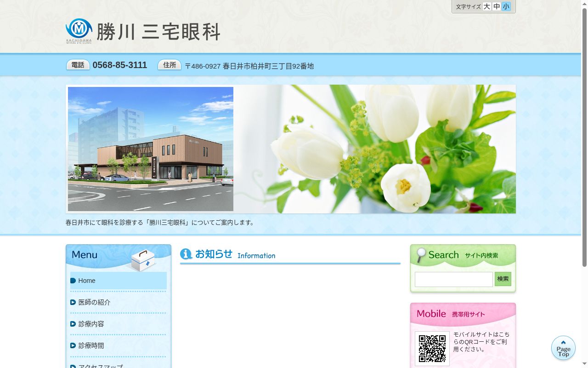The width and height of the screenshot is (588, 368).
Task: Click the first-aid box icon in Menu header
Action: pos(143,260)
